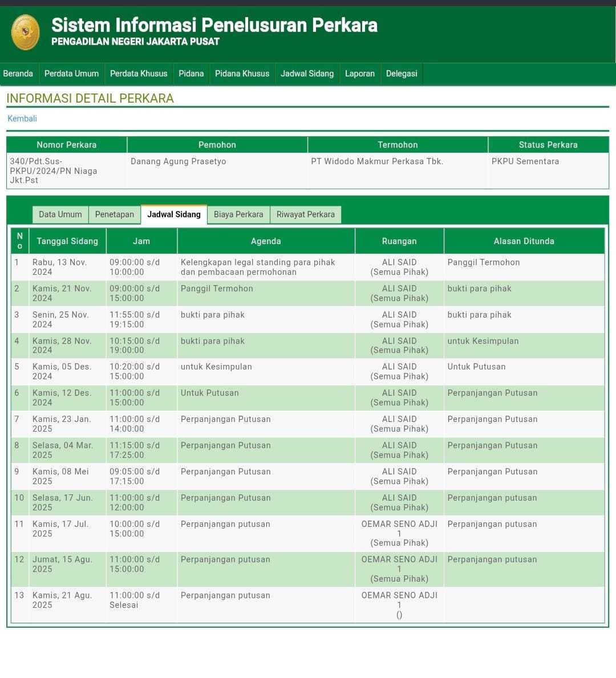Click date Senin, 25 Nov. 2024
Screen dimensions: 616x678
coord(60,319)
